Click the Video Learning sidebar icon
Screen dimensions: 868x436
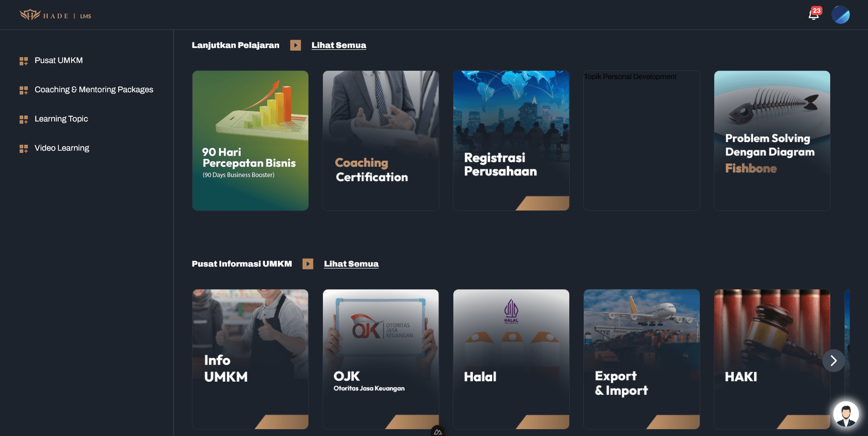(24, 149)
